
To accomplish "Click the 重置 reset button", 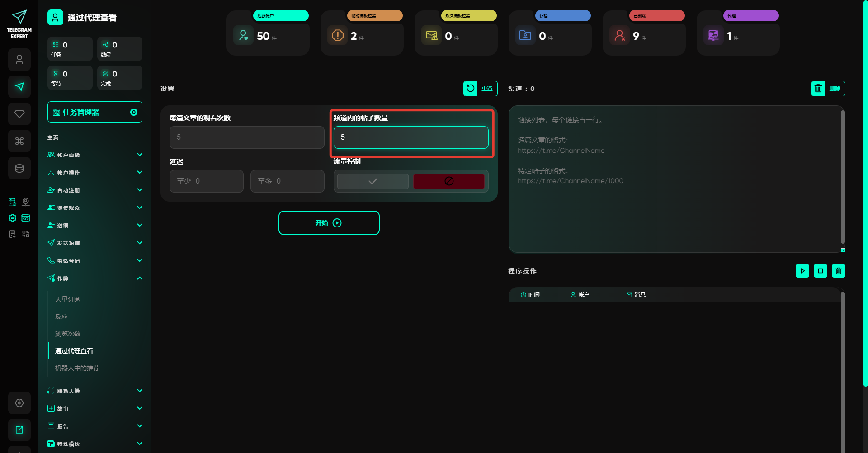I will coord(480,89).
